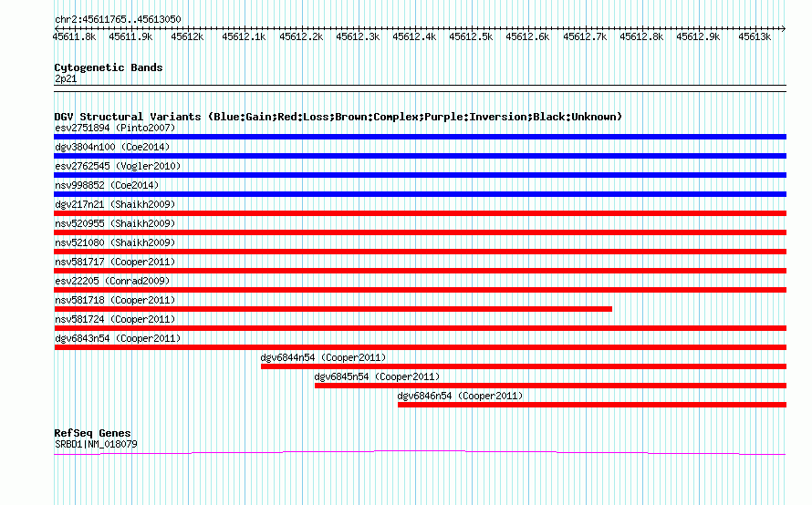Screen dimensions: 812x505
Task: Select the red bar beneath nsv521080
Action: point(420,252)
